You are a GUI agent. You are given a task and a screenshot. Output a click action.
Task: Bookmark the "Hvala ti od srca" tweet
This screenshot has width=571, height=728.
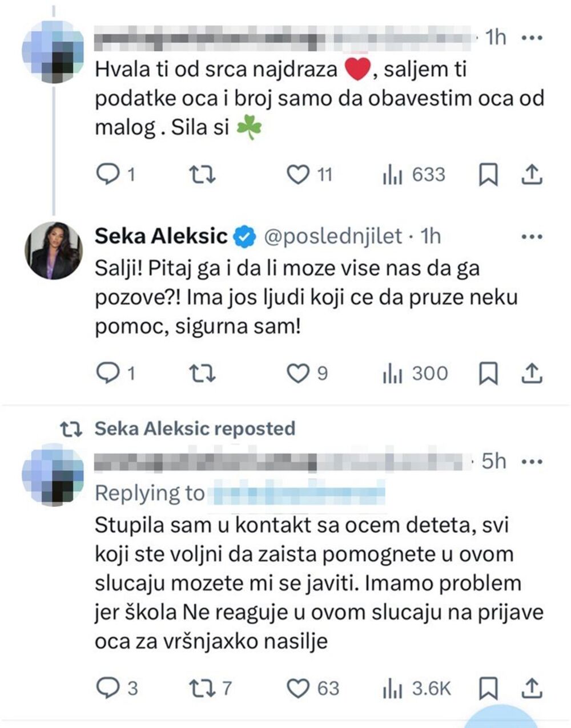click(x=488, y=174)
